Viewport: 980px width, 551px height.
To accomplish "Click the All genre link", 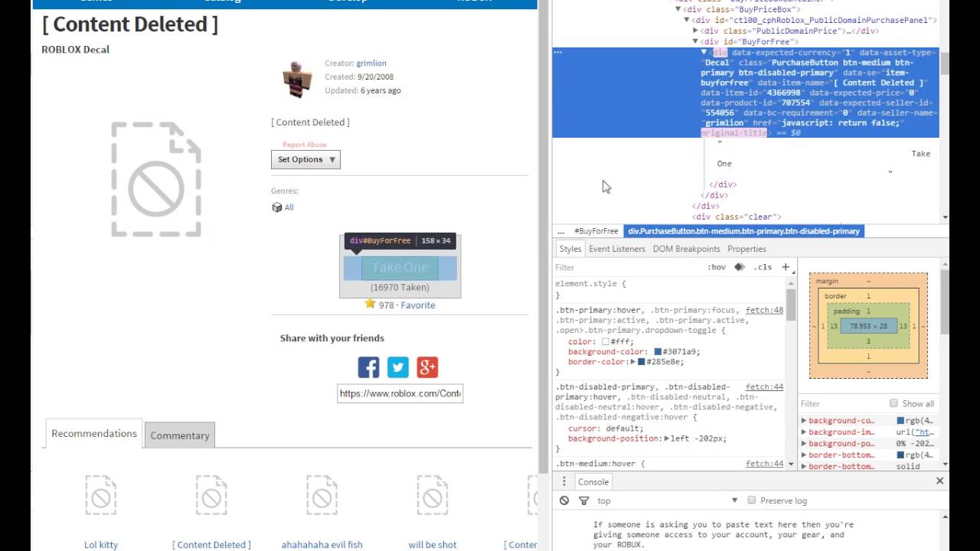I will tap(289, 207).
